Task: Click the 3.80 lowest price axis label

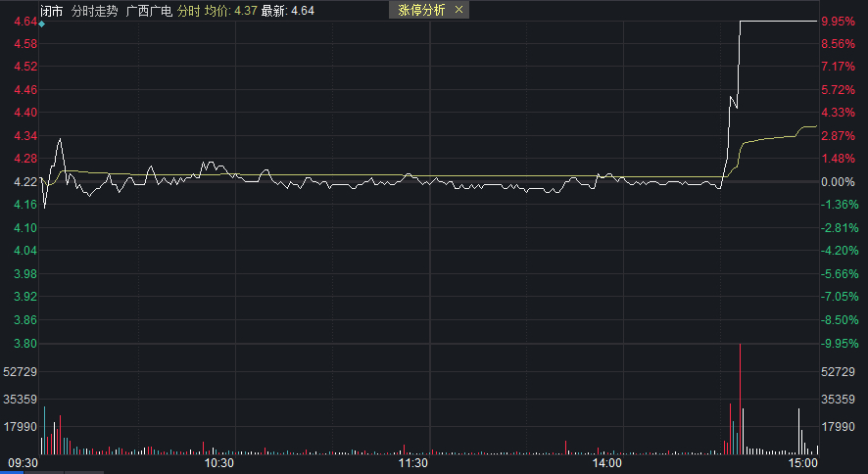Action: click(x=25, y=344)
